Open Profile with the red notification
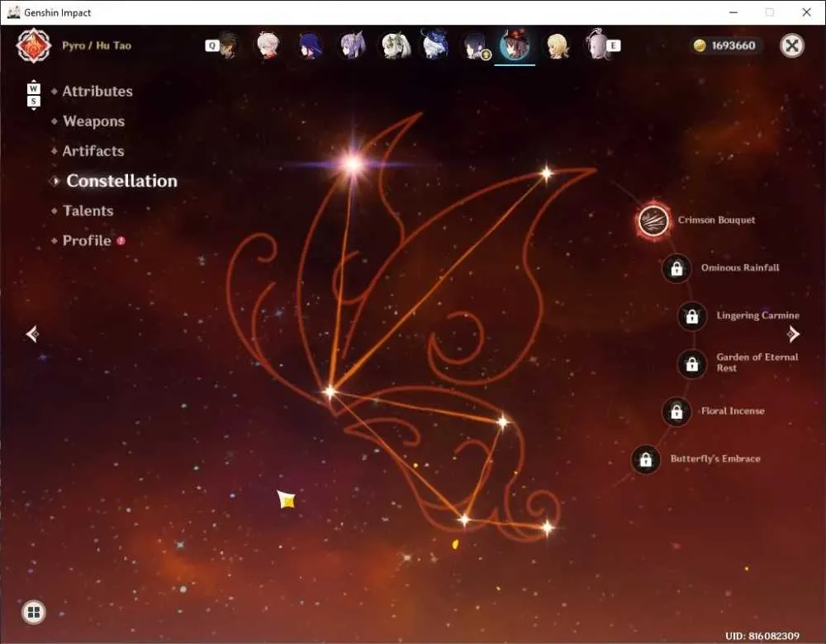The width and height of the screenshot is (826, 644). click(87, 240)
